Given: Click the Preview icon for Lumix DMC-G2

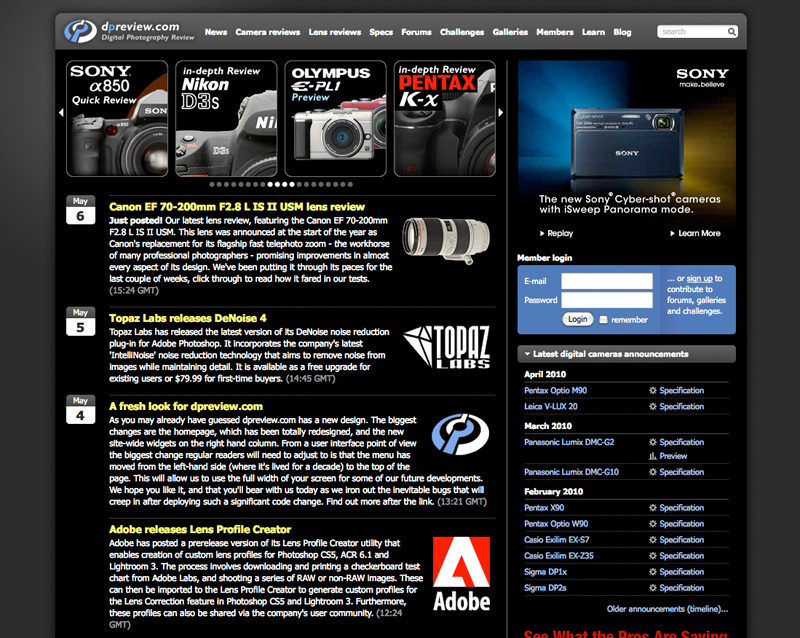Looking at the screenshot, I should tap(653, 456).
